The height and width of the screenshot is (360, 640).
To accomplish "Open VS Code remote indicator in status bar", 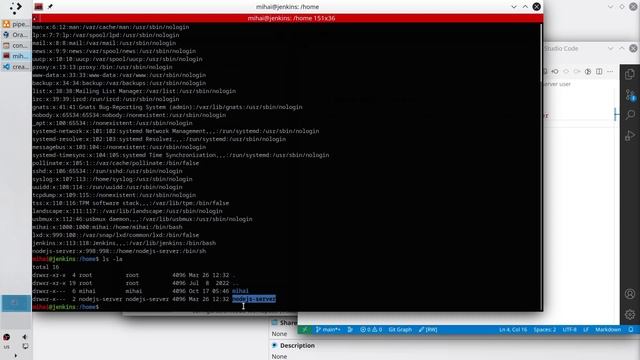I will 304,330.
